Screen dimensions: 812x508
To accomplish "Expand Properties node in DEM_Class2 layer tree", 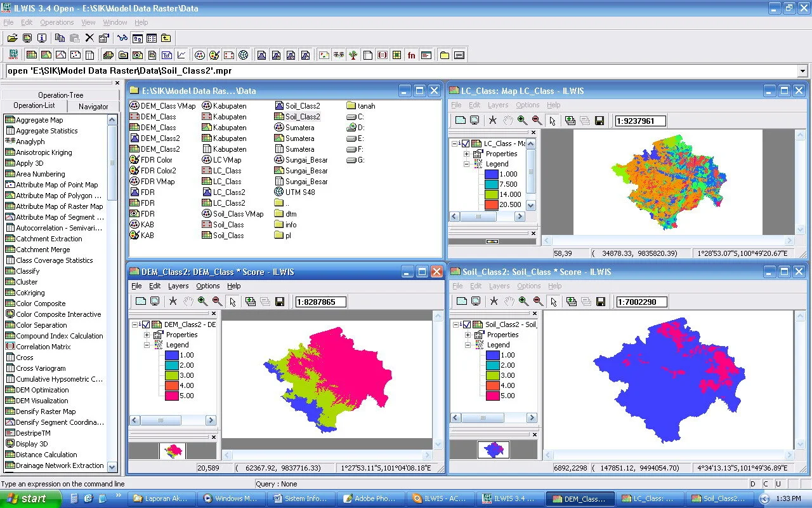I will 147,335.
